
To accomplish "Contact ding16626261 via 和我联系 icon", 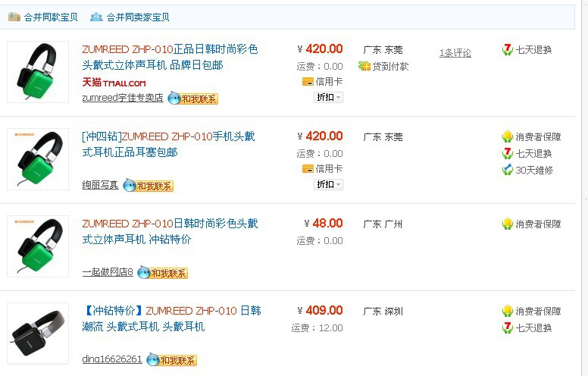I will click(x=171, y=360).
